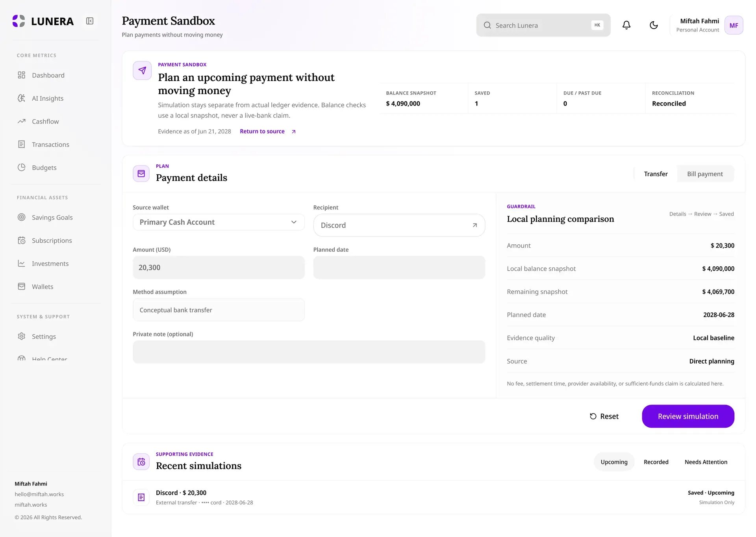Click the Planned date 2028-06-28 value
The image size is (756, 537).
click(x=719, y=315)
